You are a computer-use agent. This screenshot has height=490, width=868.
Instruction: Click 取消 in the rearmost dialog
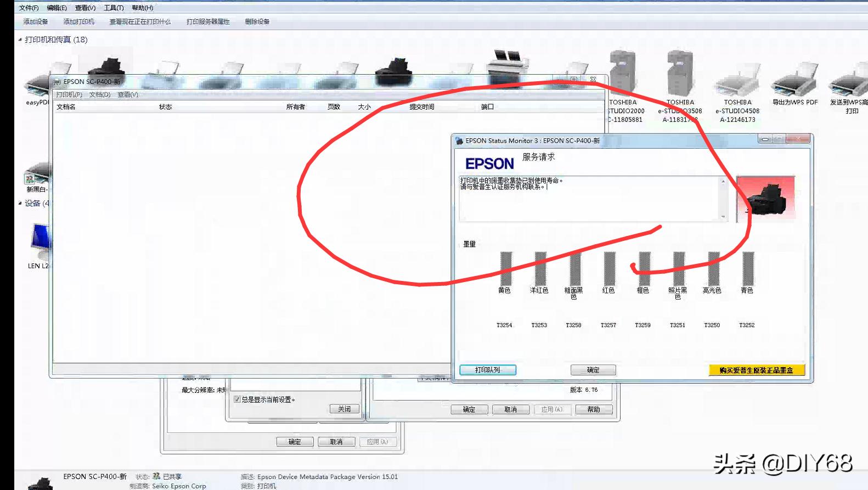click(x=336, y=442)
